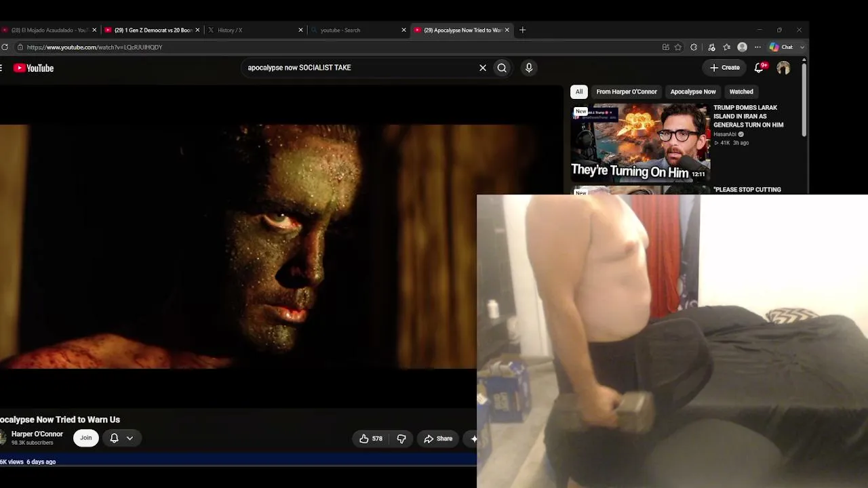Close the Apocalypse Now browser tab
The width and height of the screenshot is (868, 488).
click(x=507, y=30)
